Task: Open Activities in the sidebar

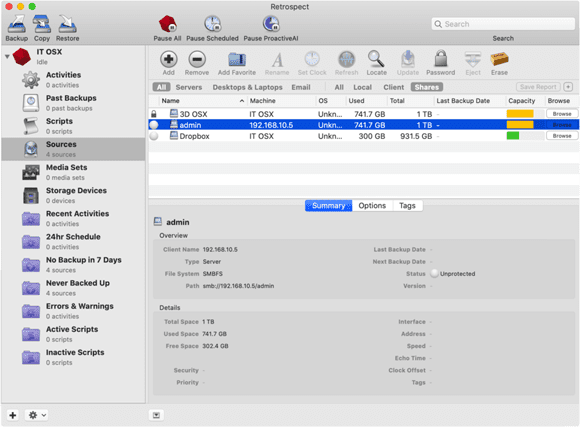Action: (73, 80)
